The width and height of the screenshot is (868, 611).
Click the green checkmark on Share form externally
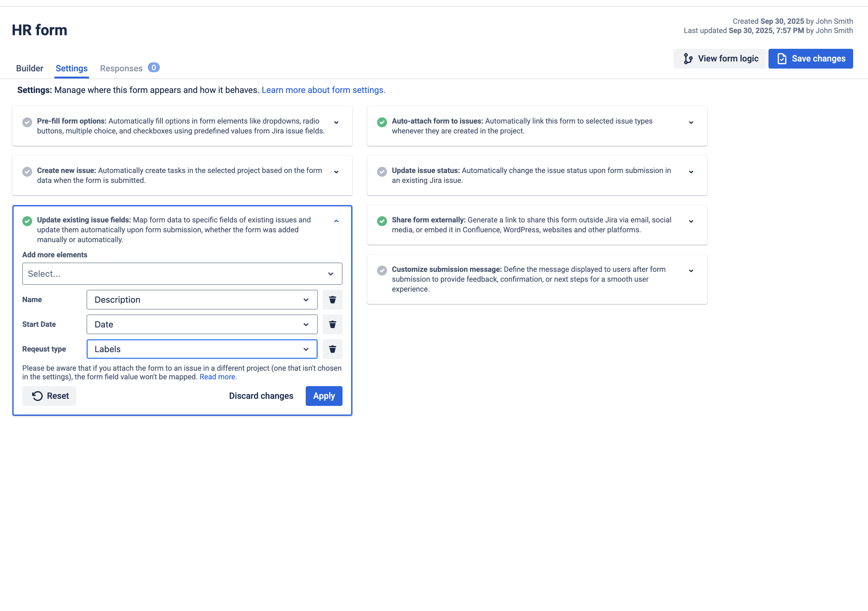point(382,221)
